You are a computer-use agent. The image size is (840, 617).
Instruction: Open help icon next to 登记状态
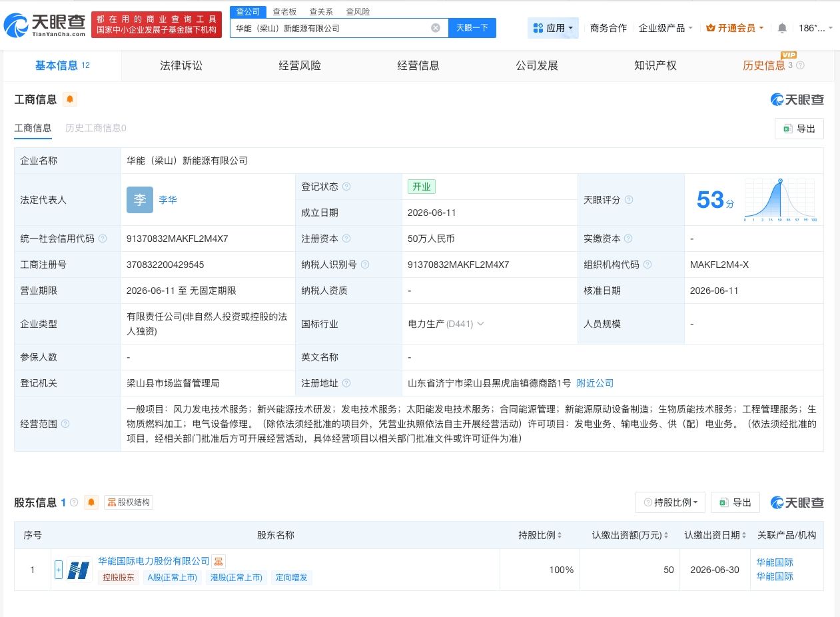(x=346, y=187)
